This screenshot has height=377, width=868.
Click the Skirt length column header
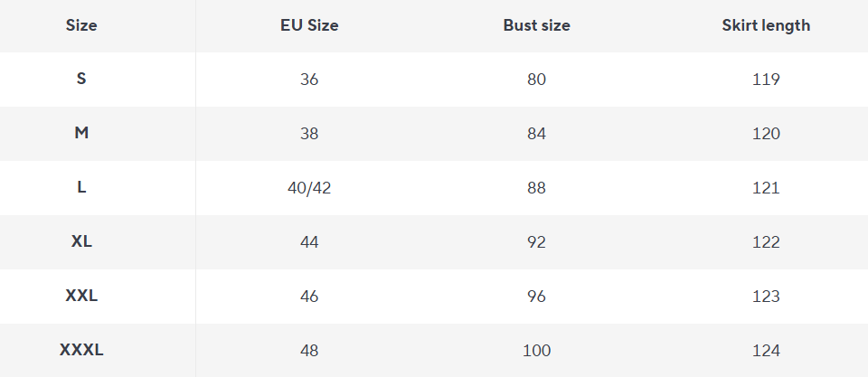coord(766,25)
